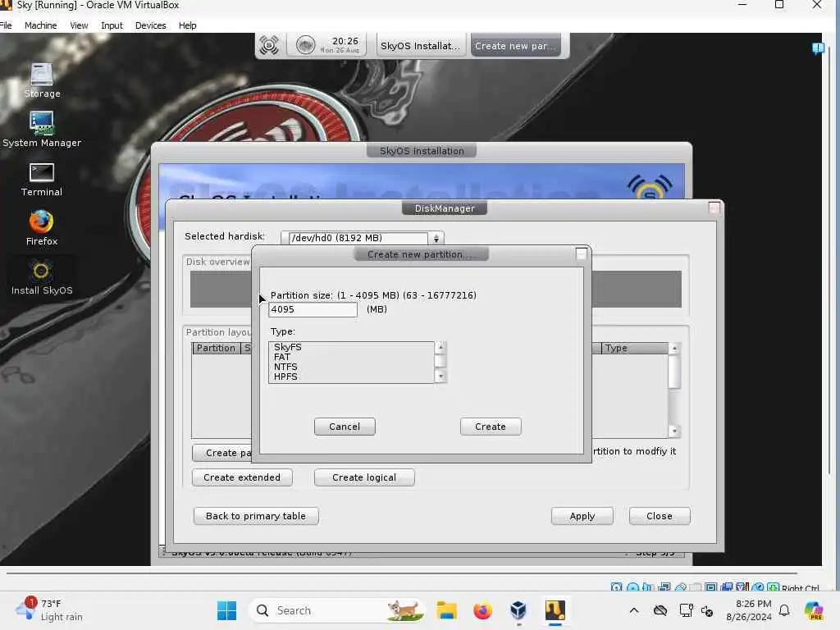The image size is (840, 630).
Task: Open the VirtualBox Devices menu
Action: coord(151,25)
